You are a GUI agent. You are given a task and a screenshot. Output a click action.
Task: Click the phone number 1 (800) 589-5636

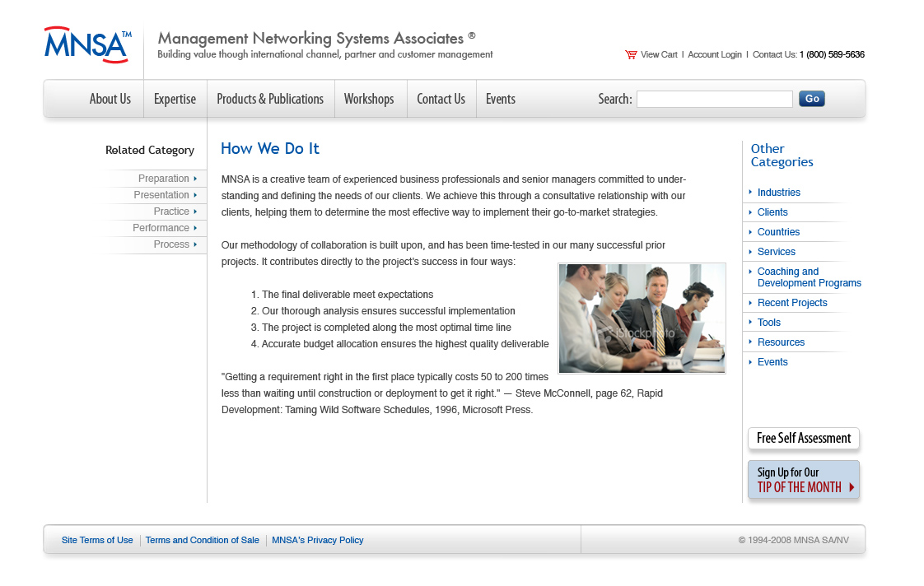[x=832, y=55]
